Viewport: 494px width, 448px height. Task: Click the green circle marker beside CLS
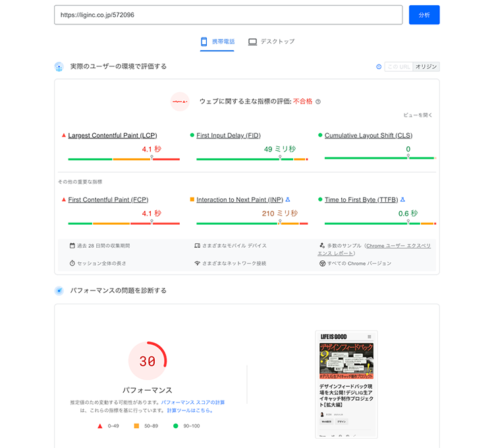[x=320, y=135]
